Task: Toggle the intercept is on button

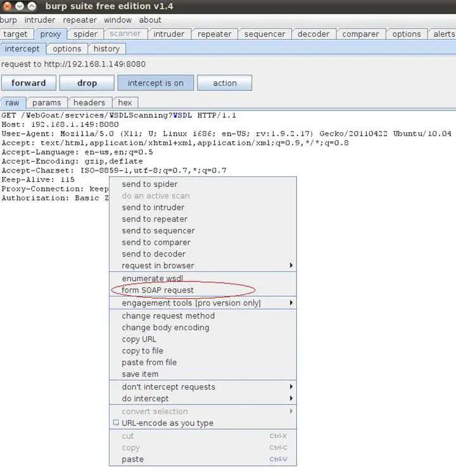Action: click(155, 83)
